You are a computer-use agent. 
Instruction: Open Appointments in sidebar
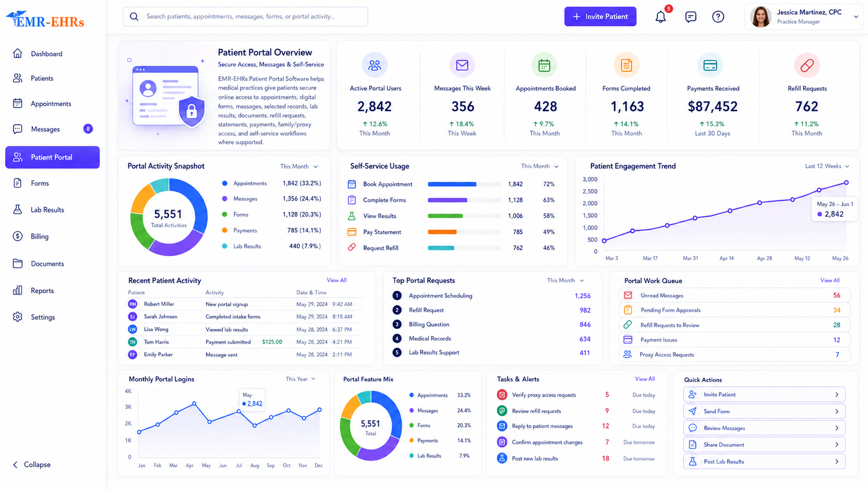(x=52, y=103)
